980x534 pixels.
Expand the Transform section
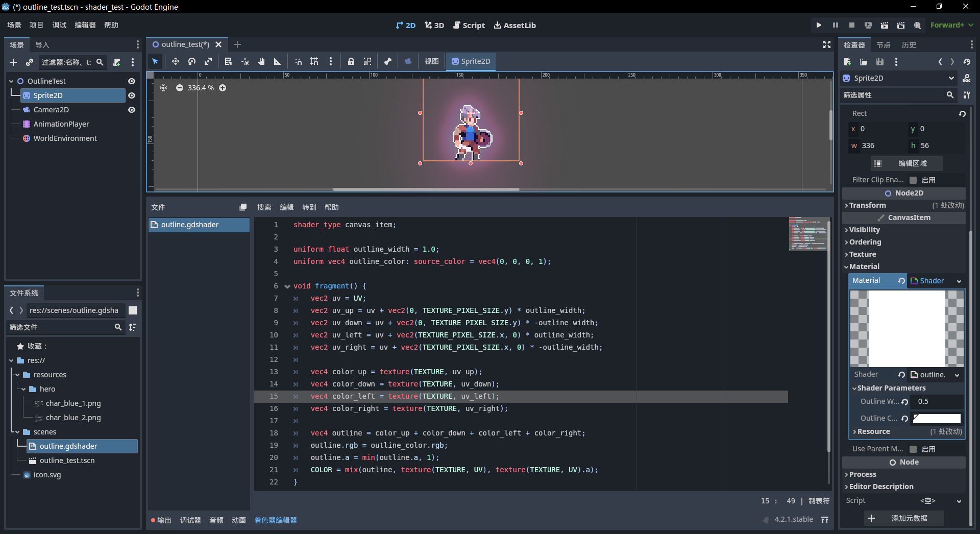tap(867, 205)
